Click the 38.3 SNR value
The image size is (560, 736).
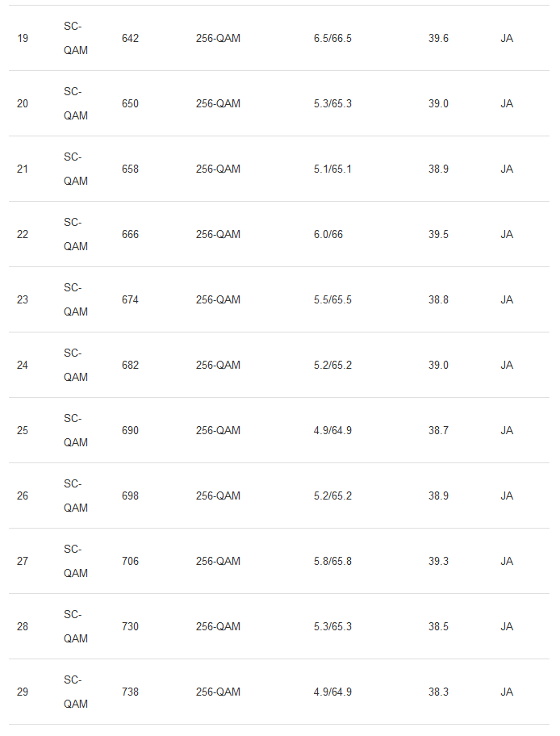438,692
